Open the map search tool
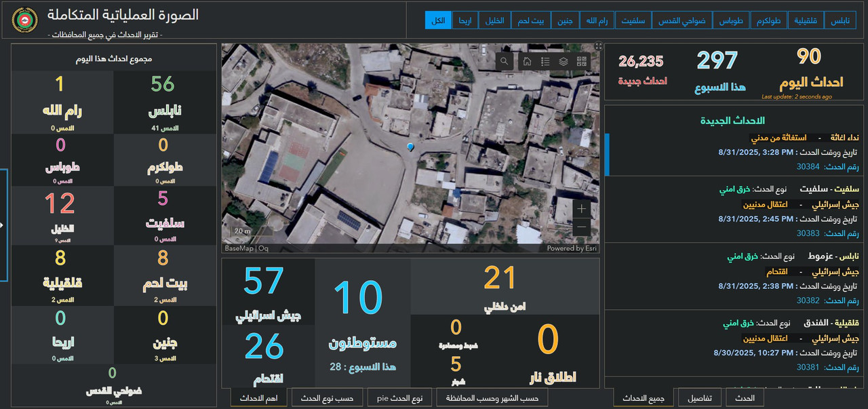Screen dimensions: 868x409 (x=505, y=62)
